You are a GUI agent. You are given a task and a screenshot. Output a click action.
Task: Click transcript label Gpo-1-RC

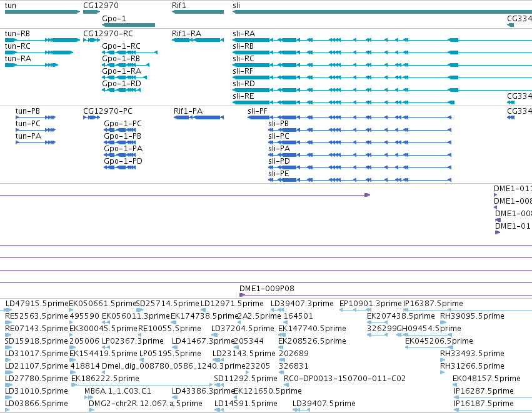[x=121, y=46]
